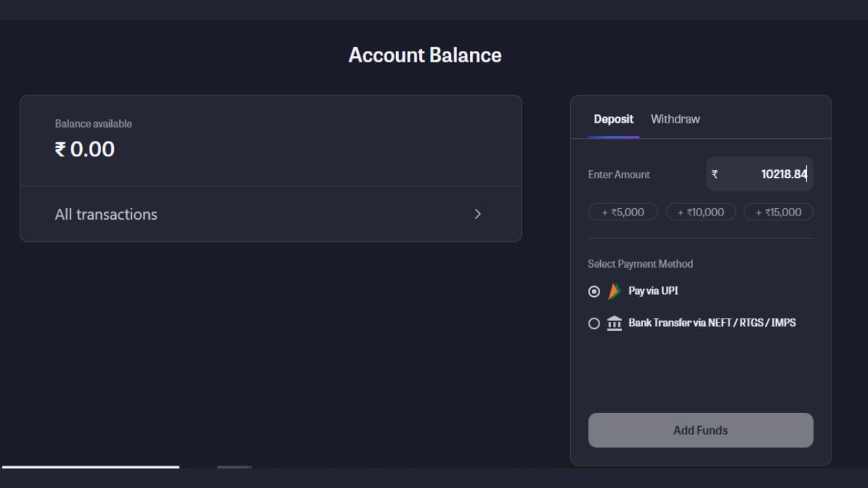The image size is (868, 488).
Task: Click the bank building icon
Action: [614, 323]
